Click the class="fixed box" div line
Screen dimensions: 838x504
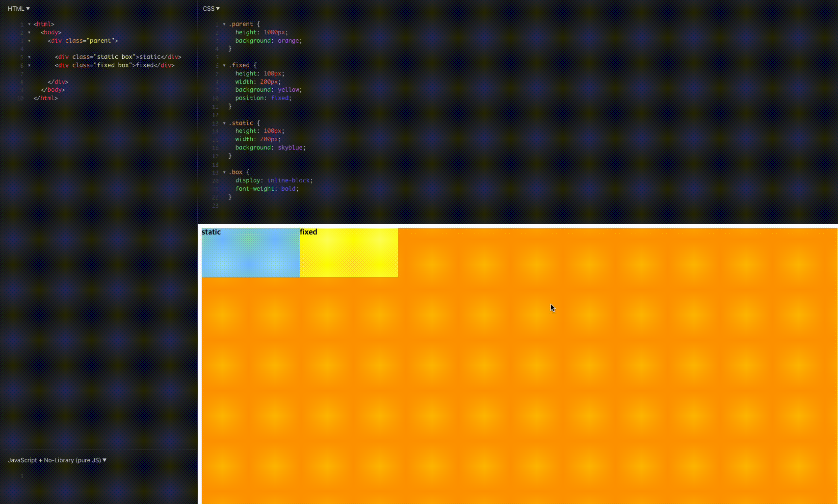[x=115, y=65]
